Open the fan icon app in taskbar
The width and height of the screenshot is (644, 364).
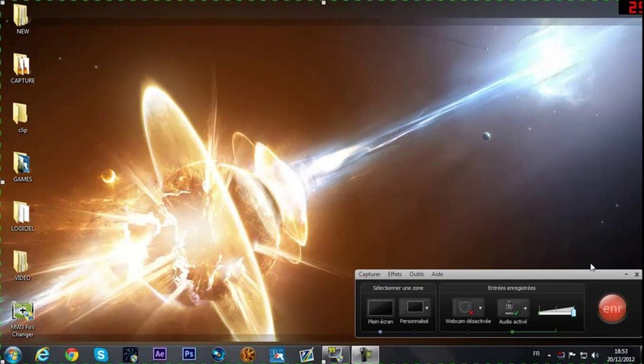(x=130, y=354)
